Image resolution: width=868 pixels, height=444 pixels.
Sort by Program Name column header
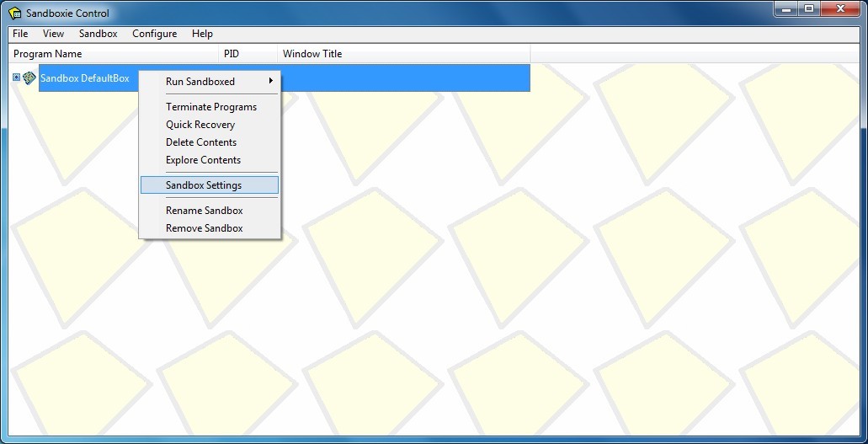114,54
